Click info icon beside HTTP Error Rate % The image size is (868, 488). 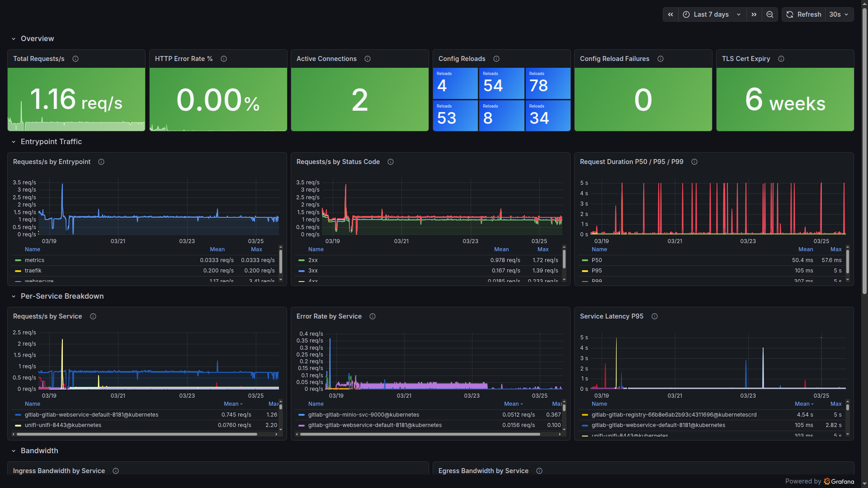[x=224, y=59]
